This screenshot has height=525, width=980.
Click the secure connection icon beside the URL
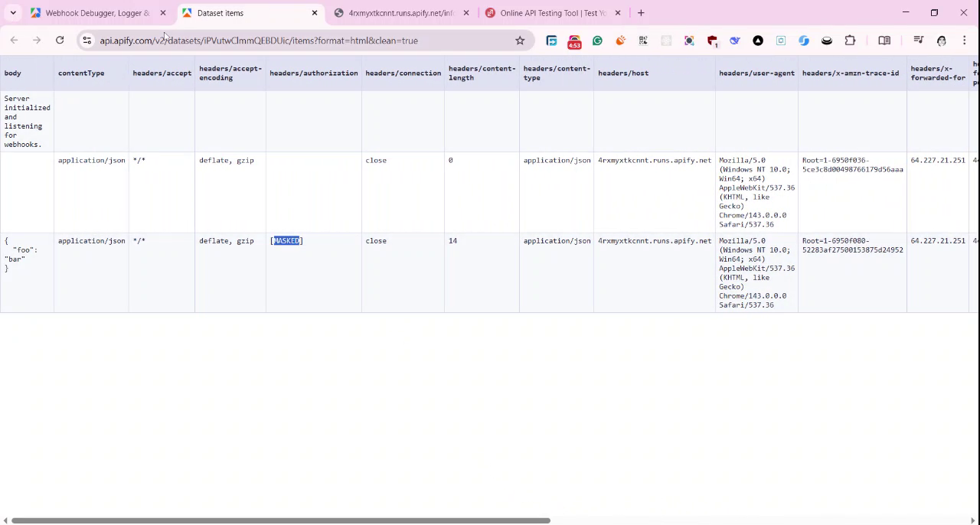point(87,41)
